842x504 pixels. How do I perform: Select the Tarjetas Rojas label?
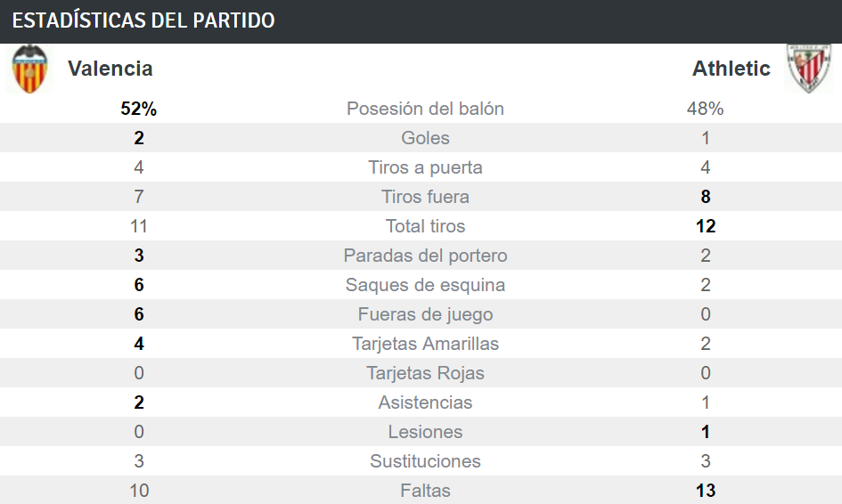pyautogui.click(x=425, y=373)
